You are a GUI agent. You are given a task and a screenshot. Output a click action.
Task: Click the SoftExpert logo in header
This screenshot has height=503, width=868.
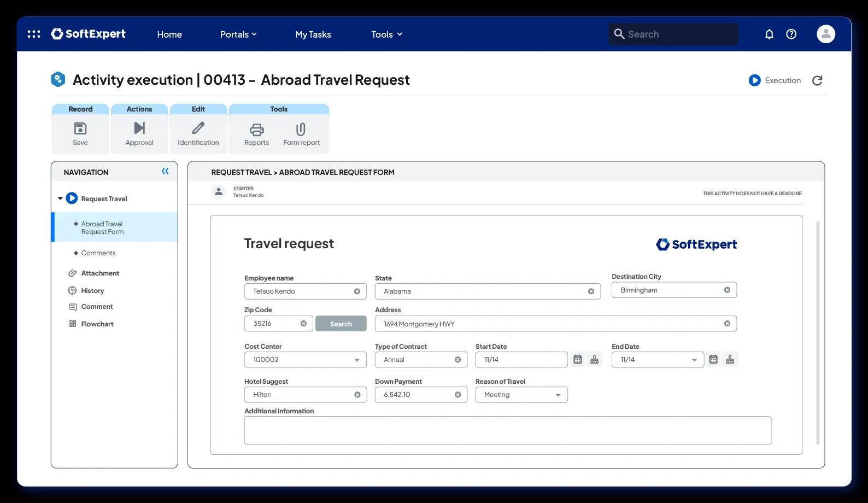88,34
